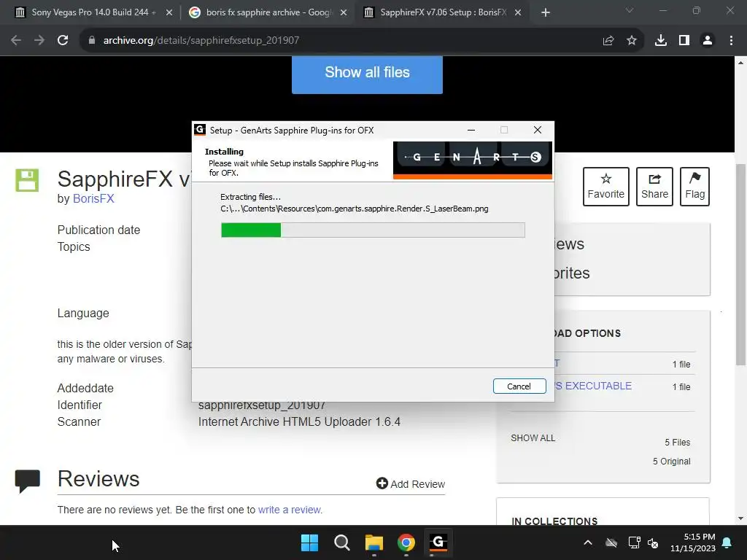Click the address bar URL

[201, 41]
